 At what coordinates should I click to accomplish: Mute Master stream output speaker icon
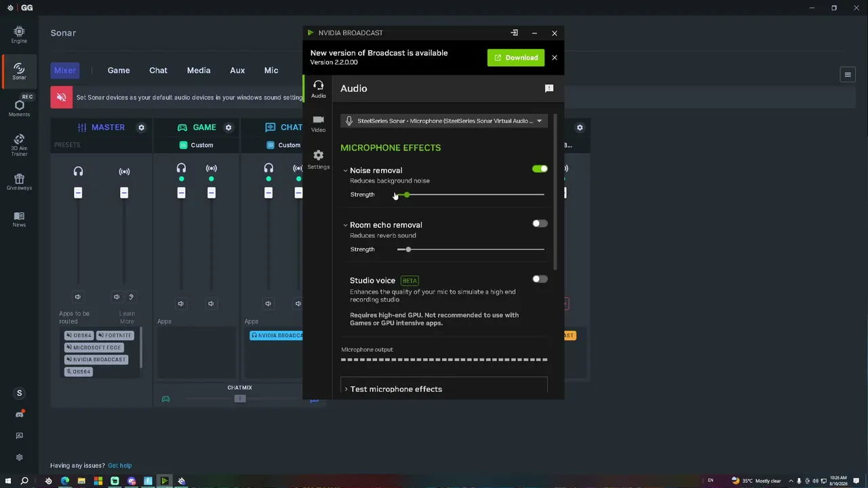(117, 297)
